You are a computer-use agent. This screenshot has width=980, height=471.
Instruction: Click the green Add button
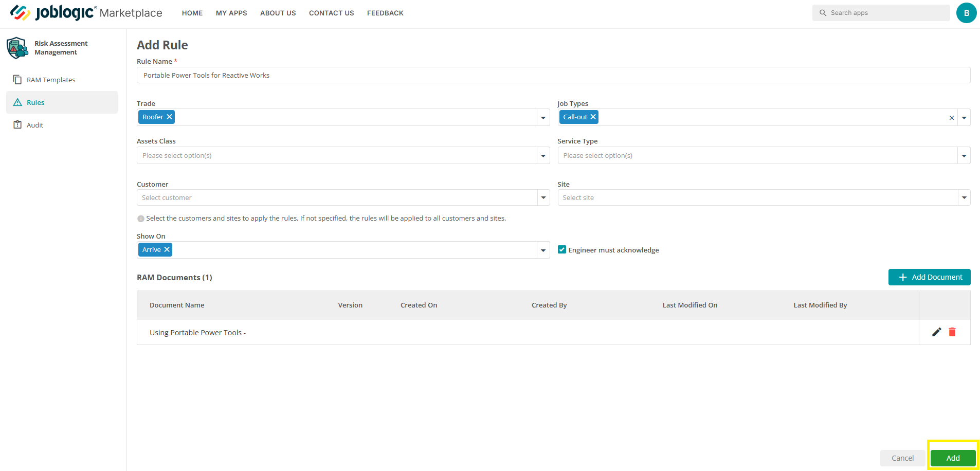click(953, 458)
